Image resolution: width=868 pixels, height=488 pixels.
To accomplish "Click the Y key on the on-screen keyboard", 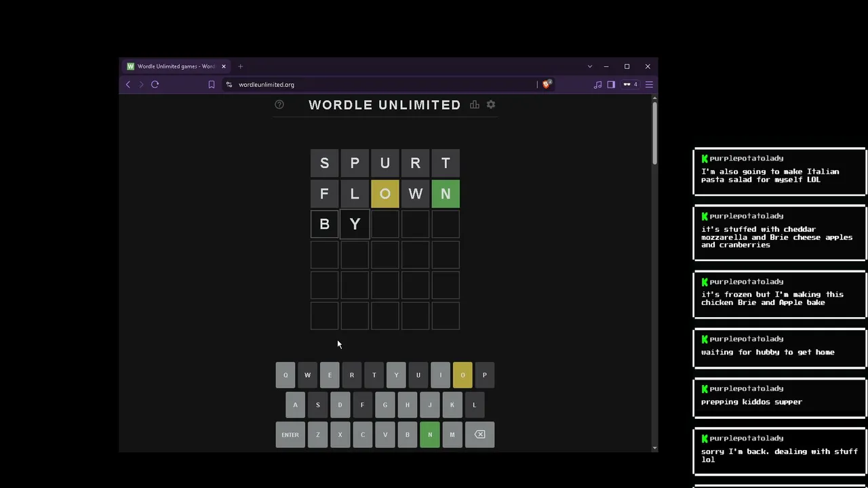I will pyautogui.click(x=396, y=375).
